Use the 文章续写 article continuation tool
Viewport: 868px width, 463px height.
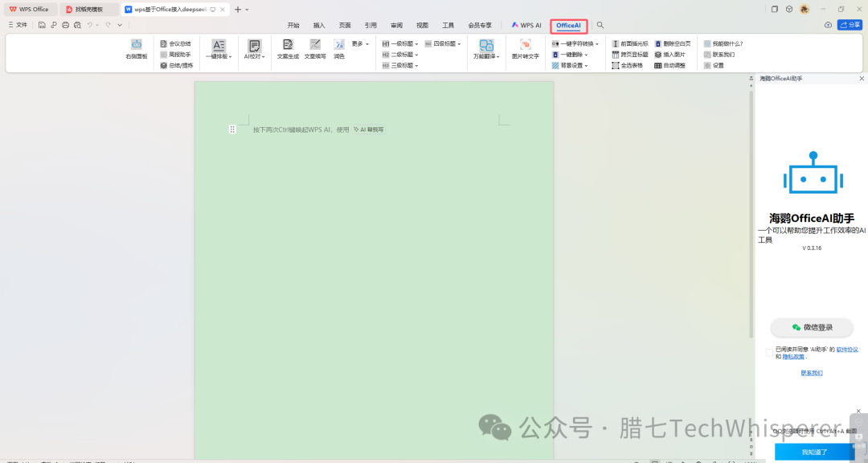(315, 50)
